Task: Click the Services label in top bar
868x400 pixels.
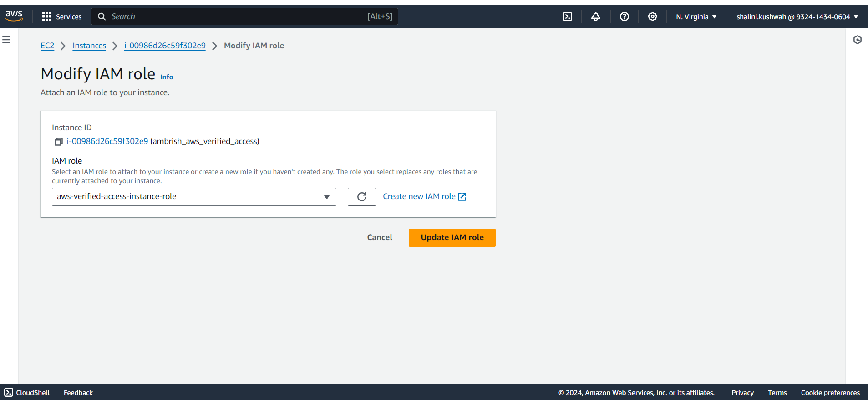Action: 69,17
